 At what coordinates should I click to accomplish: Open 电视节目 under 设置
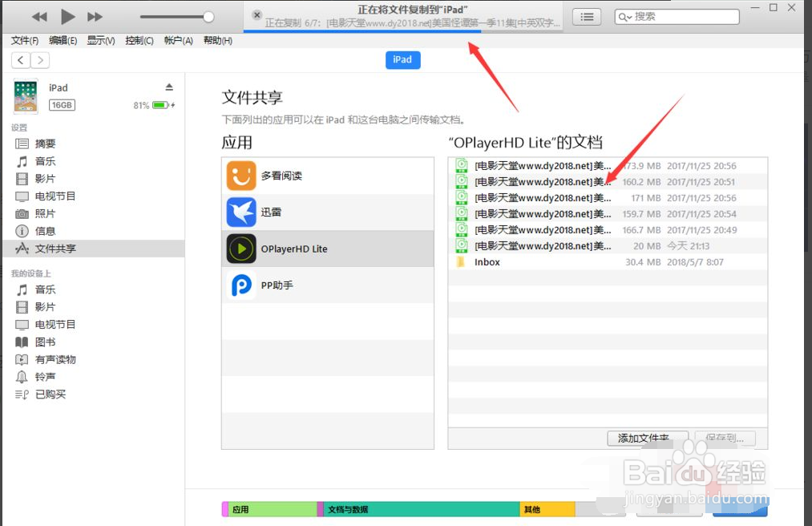click(x=93, y=196)
